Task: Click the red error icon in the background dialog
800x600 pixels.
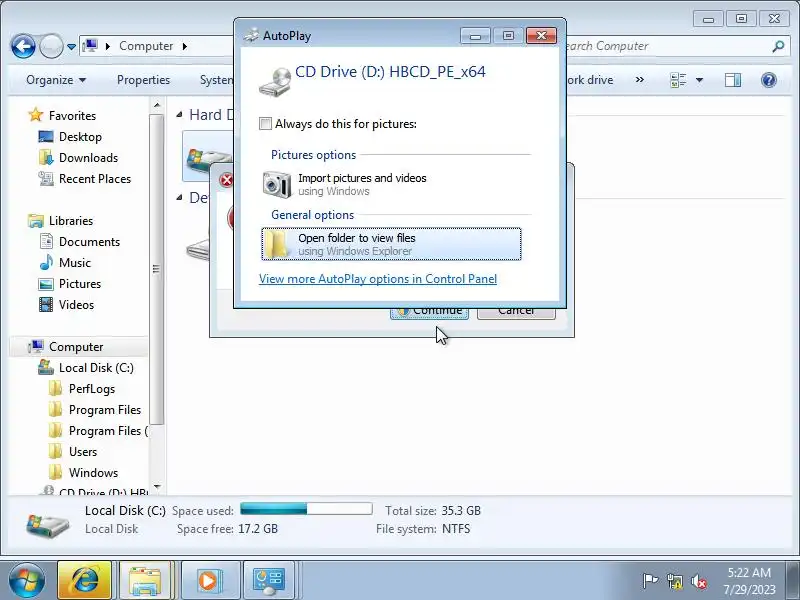Action: pos(226,180)
